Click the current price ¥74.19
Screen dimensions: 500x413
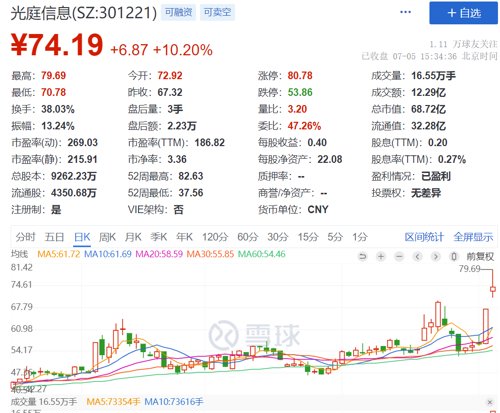[x=57, y=45]
